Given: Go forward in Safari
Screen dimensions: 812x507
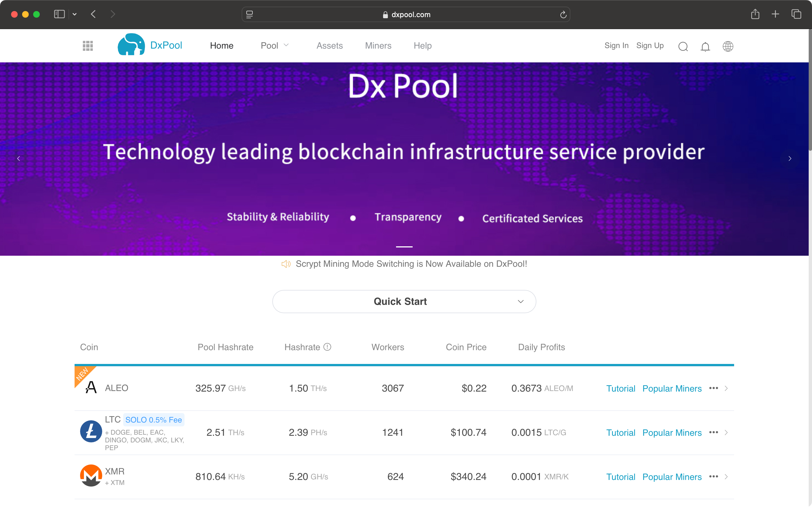Looking at the screenshot, I should [113, 14].
